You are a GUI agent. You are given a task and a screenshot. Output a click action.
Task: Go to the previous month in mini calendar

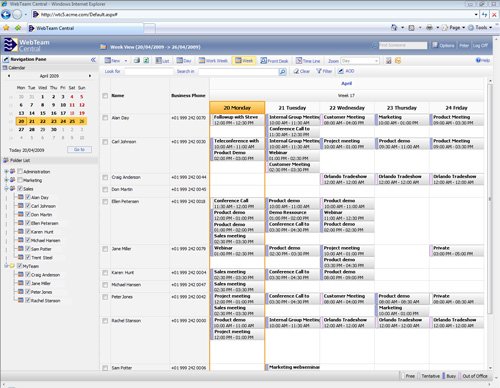(x=9, y=76)
